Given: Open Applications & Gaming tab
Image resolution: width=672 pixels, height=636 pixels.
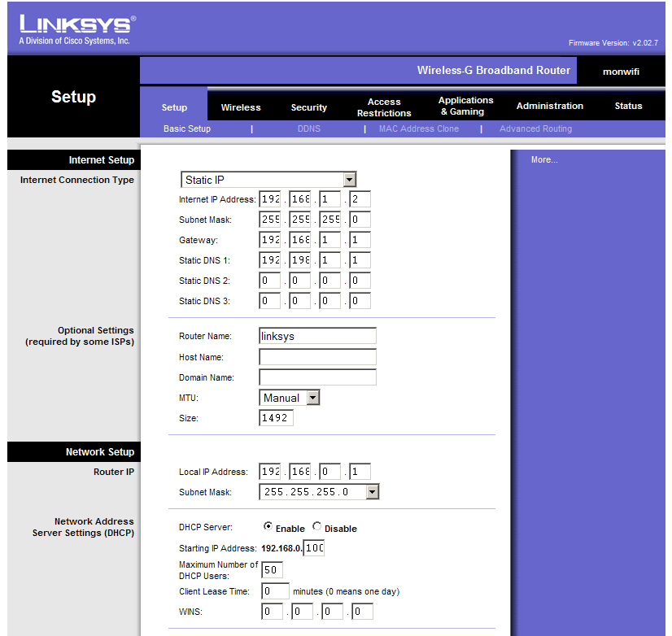Looking at the screenshot, I should (x=465, y=107).
